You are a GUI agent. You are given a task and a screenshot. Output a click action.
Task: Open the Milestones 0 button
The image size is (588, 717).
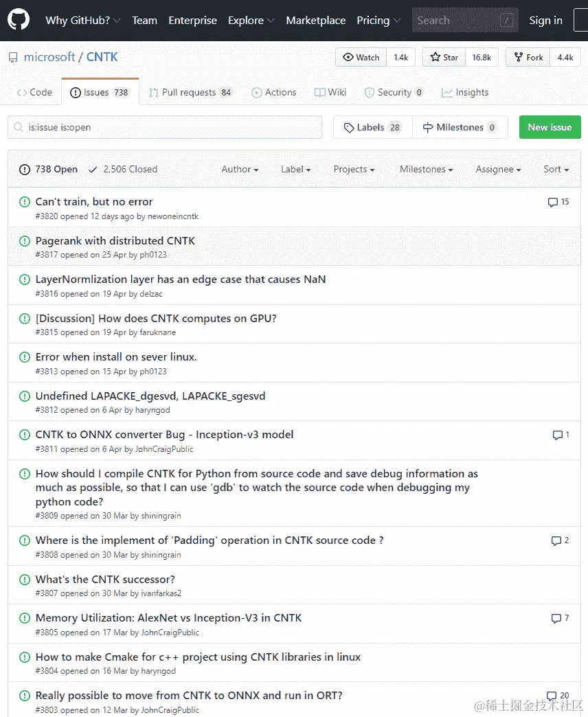[x=460, y=128]
